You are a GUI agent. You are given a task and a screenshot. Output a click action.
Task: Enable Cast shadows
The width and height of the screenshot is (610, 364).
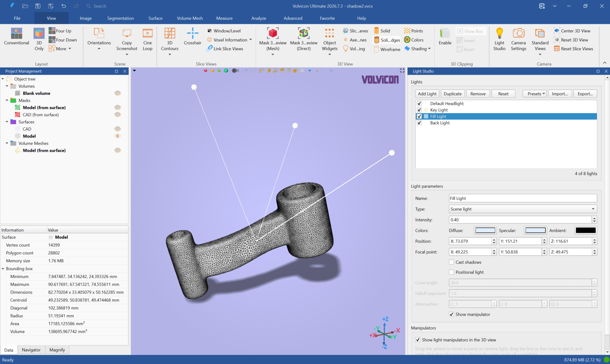tap(451, 262)
